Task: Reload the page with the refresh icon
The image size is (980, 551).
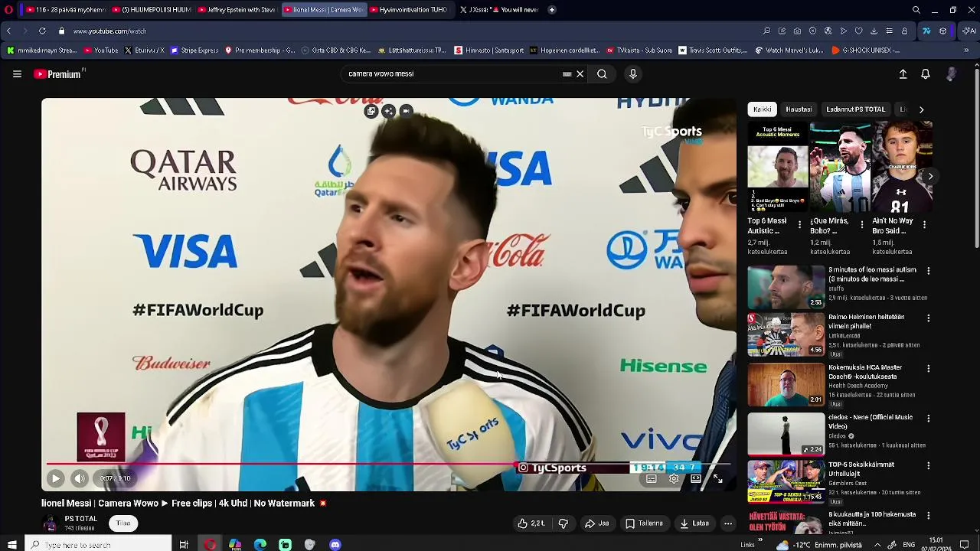Action: pyautogui.click(x=42, y=31)
